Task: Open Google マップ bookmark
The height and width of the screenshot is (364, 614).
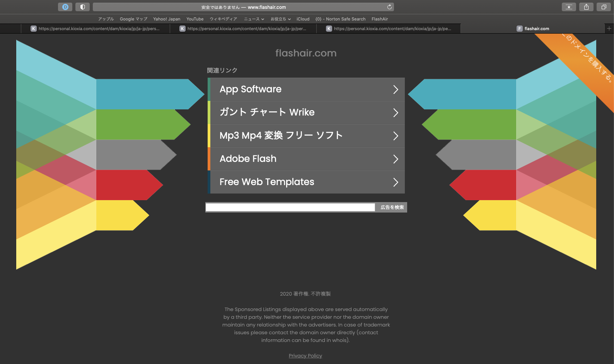Action: [x=133, y=19]
